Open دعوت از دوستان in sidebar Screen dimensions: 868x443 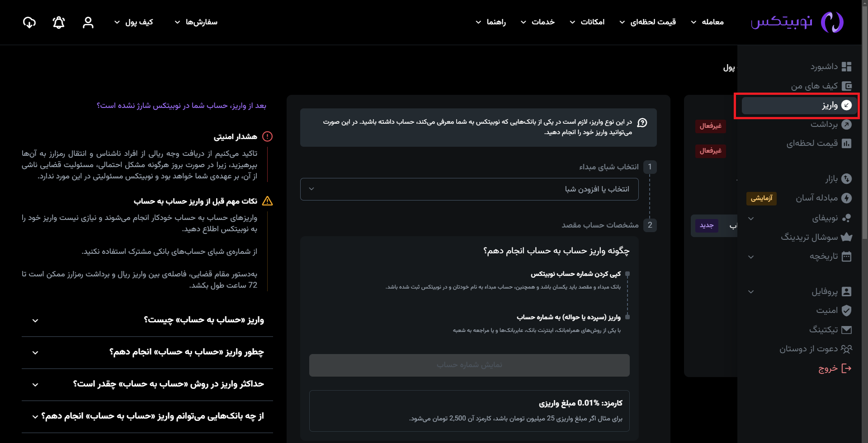pos(808,349)
